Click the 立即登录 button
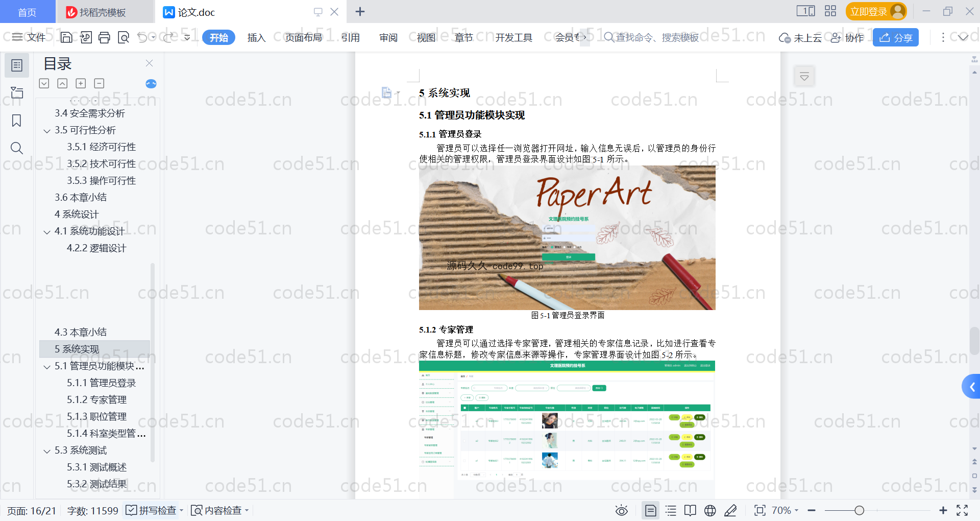 tap(876, 11)
